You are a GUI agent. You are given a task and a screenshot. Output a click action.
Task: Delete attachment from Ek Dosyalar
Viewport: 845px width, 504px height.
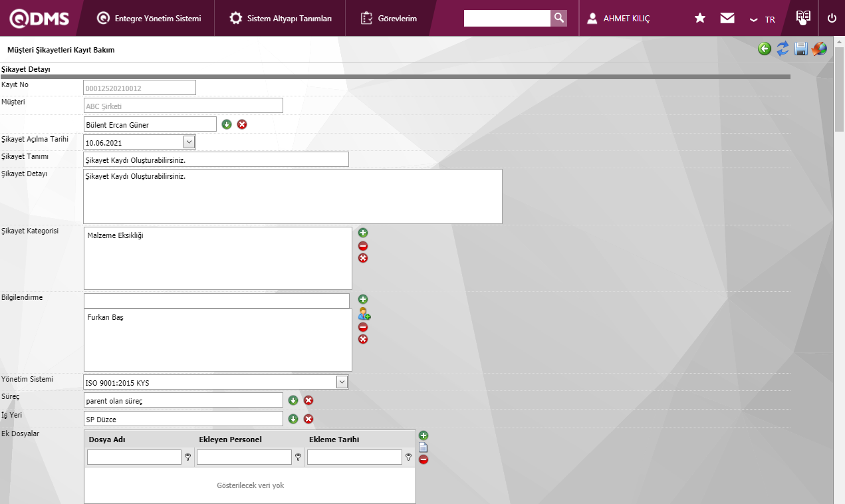pos(423,459)
